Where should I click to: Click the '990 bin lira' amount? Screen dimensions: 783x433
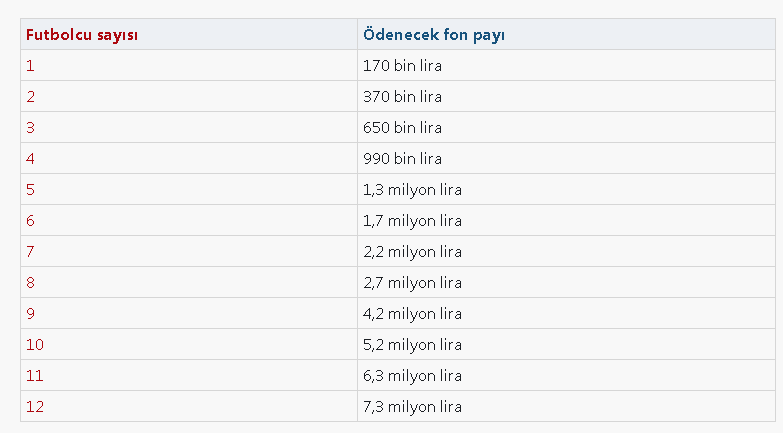403,159
